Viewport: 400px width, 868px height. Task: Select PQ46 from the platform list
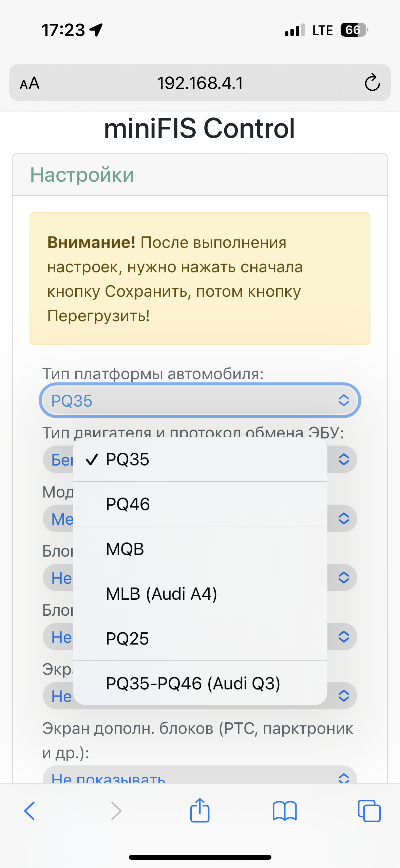(x=200, y=504)
